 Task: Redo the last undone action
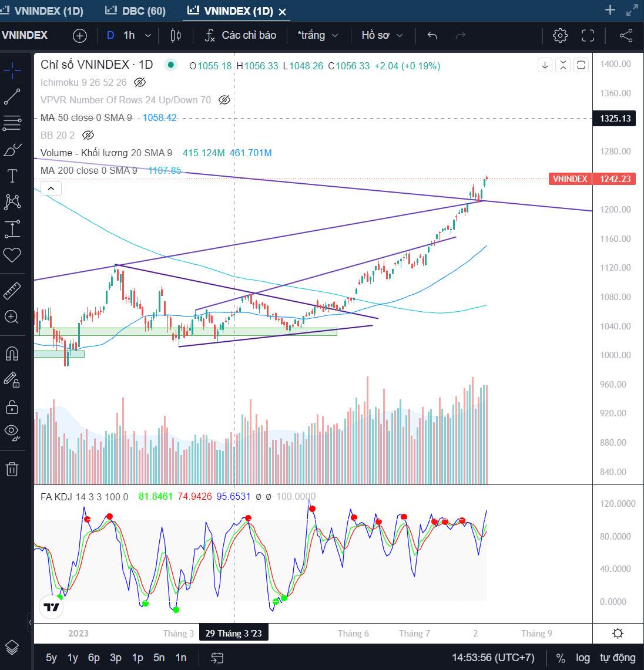[x=460, y=35]
